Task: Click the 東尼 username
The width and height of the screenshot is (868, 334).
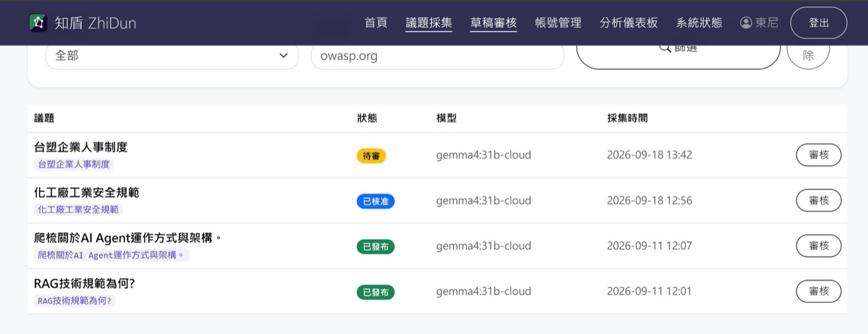Action: tap(767, 23)
